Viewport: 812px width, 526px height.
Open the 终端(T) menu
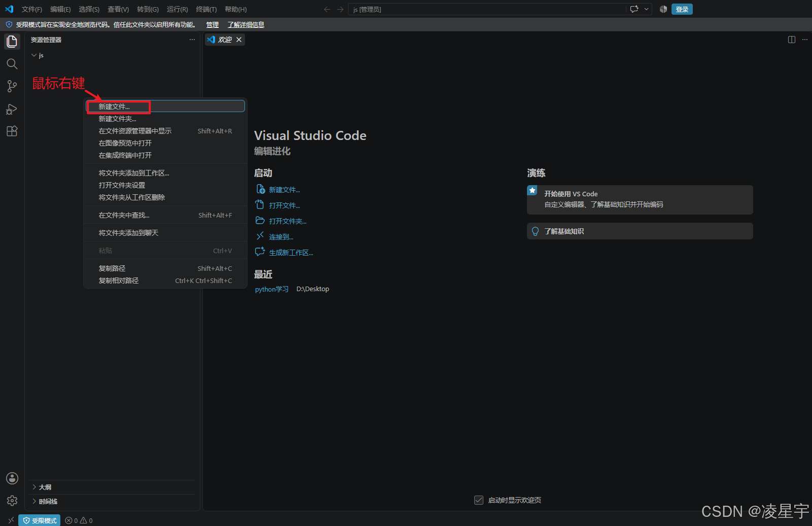point(206,9)
